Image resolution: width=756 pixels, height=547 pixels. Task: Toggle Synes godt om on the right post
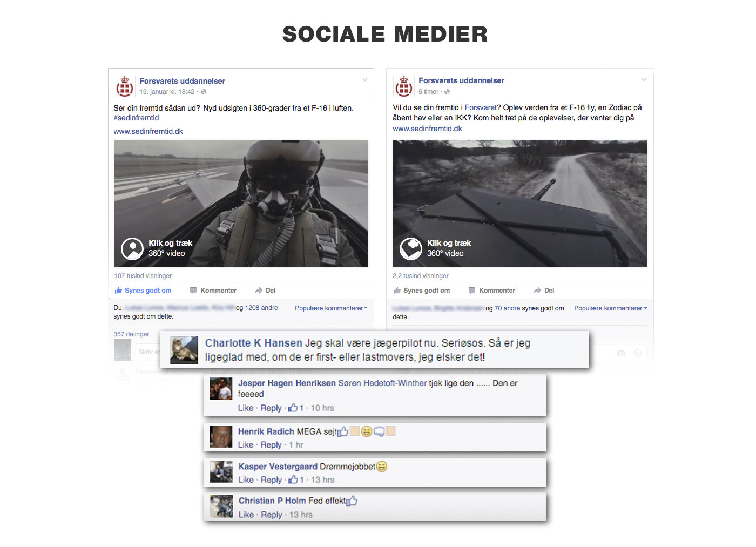422,291
